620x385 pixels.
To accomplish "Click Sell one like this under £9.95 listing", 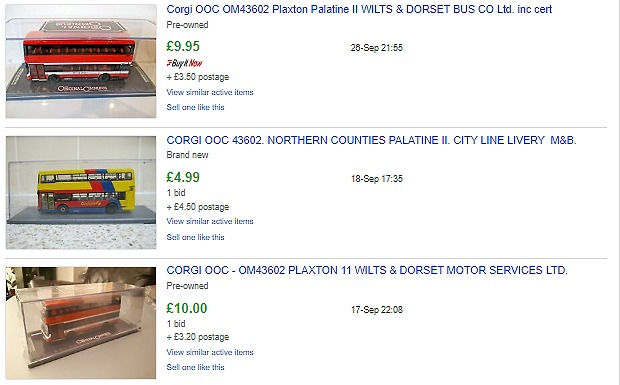I will (195, 108).
